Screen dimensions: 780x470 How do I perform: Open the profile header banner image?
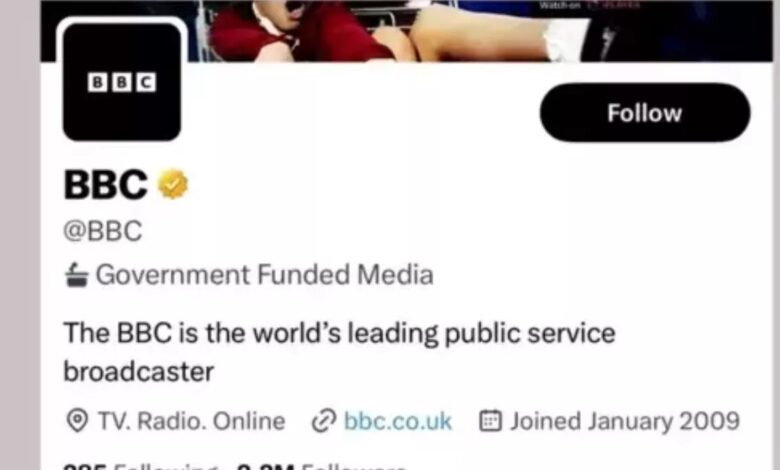pyautogui.click(x=407, y=31)
